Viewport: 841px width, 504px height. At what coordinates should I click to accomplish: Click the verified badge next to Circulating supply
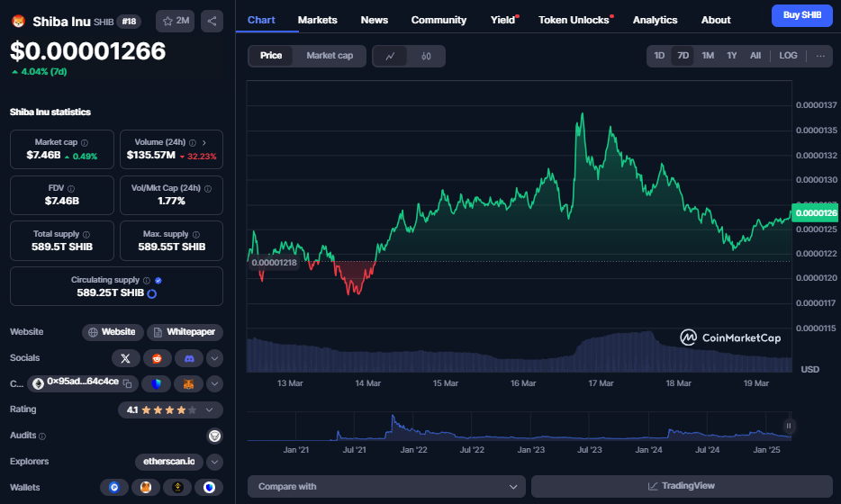coord(158,281)
